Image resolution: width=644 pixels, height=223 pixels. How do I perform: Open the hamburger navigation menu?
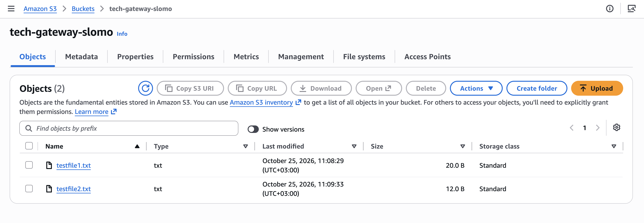coord(11,9)
